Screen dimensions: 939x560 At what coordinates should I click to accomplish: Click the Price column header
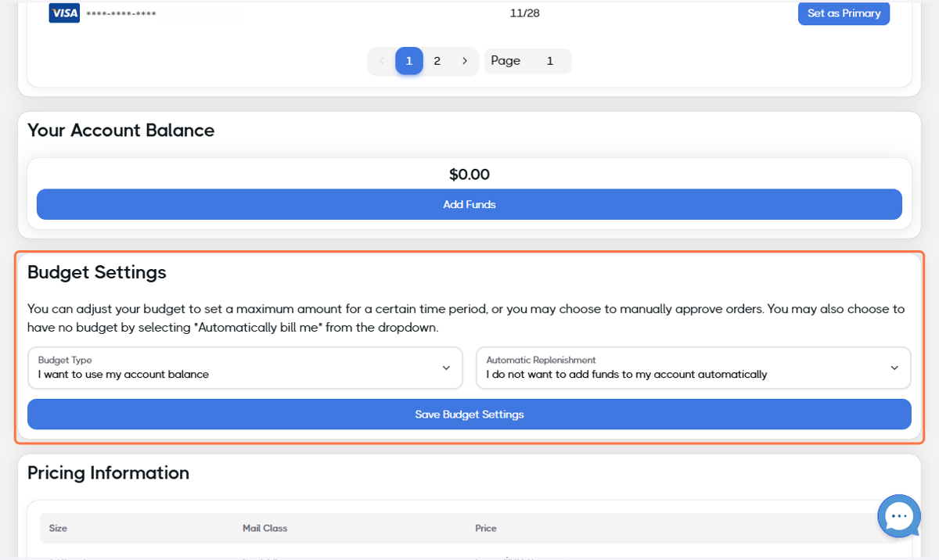486,529
